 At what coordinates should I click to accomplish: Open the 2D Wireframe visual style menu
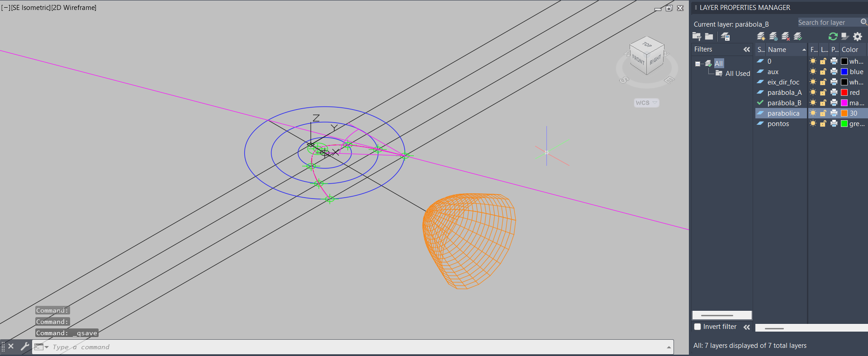pos(74,8)
